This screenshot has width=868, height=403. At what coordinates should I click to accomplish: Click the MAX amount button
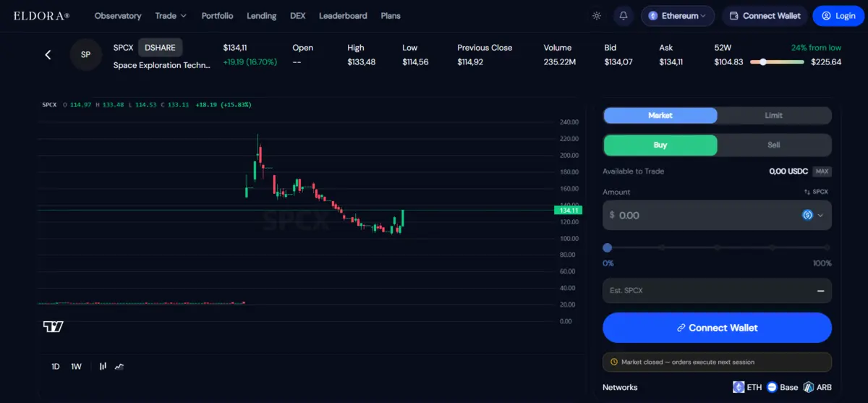822,171
